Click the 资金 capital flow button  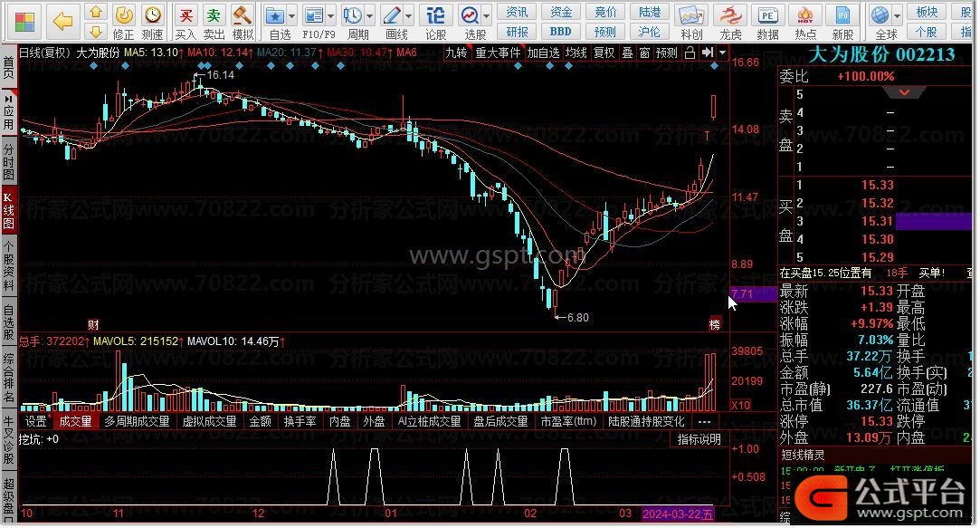(561, 12)
